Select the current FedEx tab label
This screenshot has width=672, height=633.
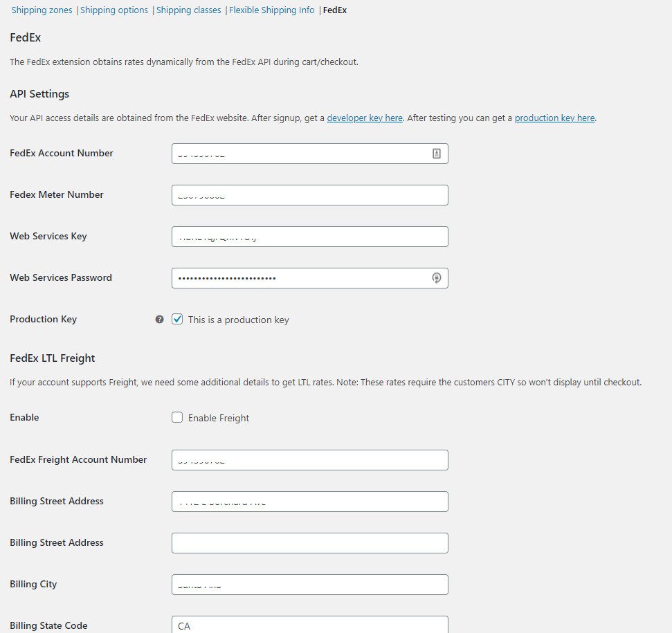click(335, 10)
